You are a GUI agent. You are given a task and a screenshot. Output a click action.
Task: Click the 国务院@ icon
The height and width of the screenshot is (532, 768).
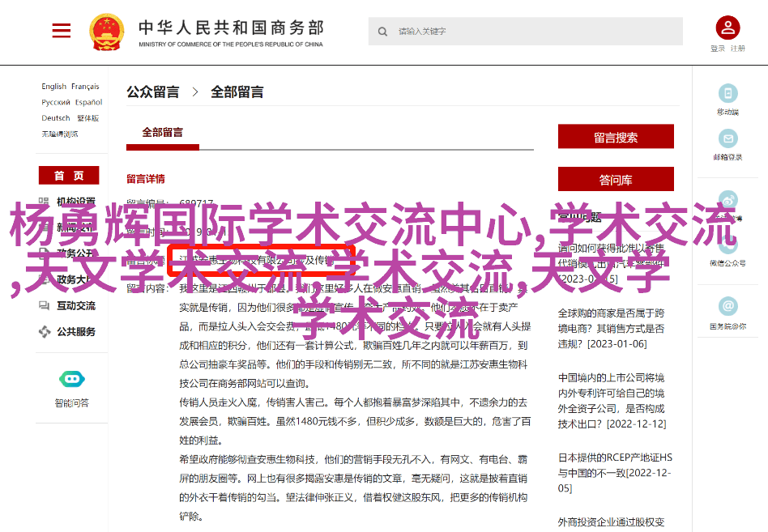point(727,307)
